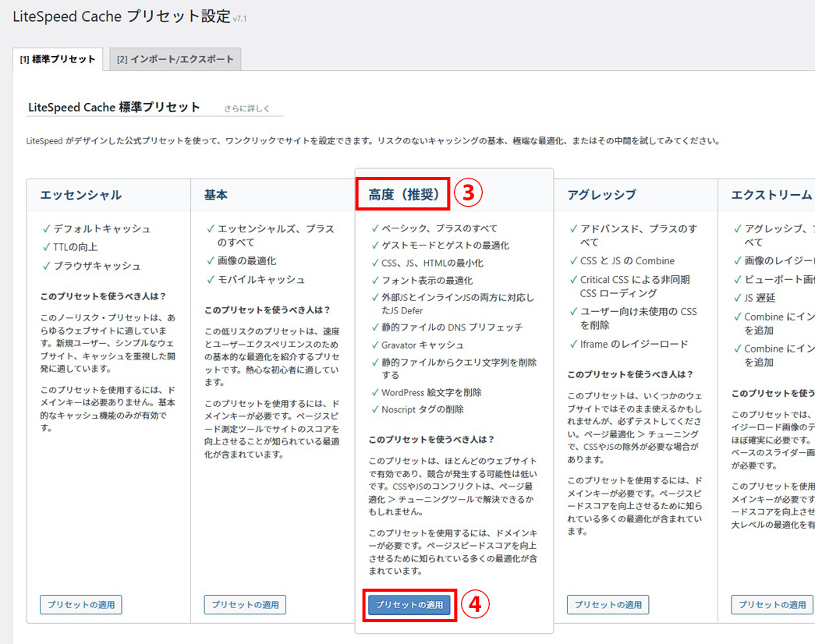Switch to the [1] 標準プリセット tab

pyautogui.click(x=58, y=59)
